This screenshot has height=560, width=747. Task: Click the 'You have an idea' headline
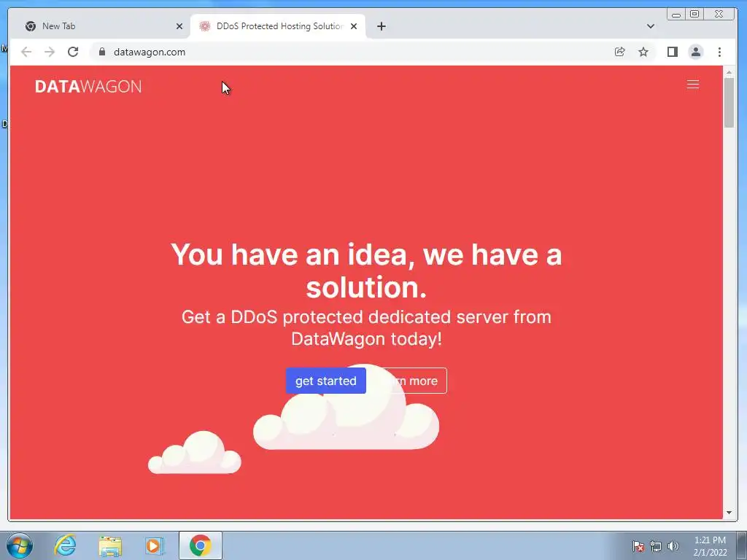click(366, 271)
